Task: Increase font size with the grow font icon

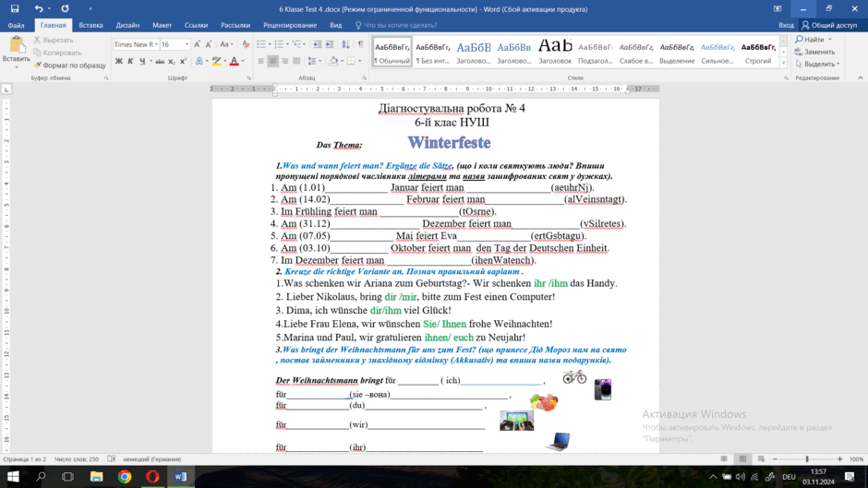Action: click(197, 44)
